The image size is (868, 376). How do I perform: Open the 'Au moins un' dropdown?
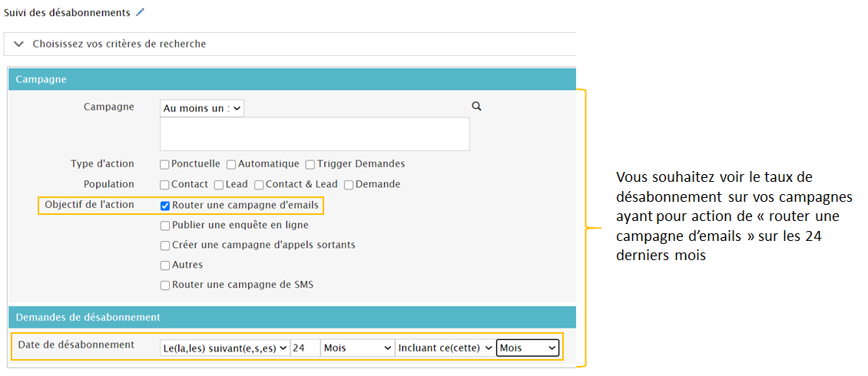click(x=202, y=108)
